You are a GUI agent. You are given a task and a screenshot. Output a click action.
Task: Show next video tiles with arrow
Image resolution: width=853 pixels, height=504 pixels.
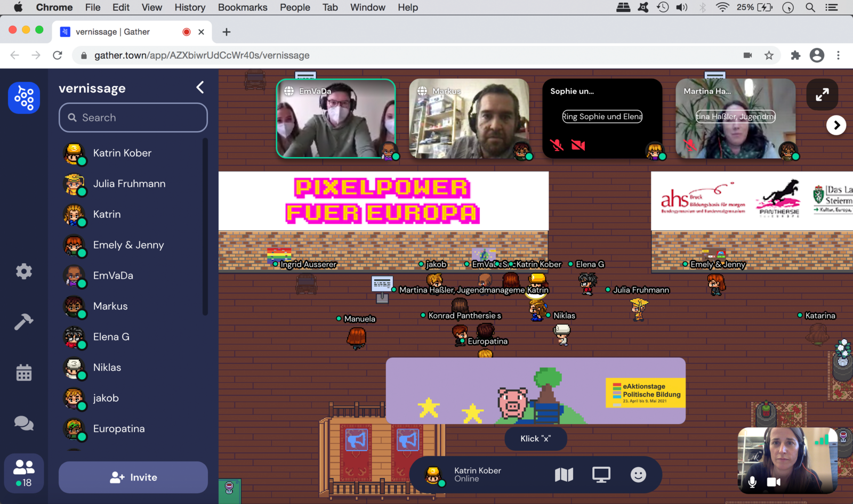[836, 125]
